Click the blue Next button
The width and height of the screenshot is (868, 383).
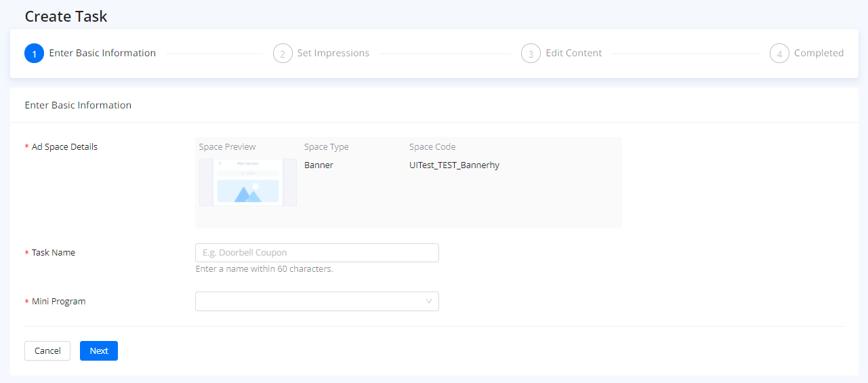[x=99, y=351]
